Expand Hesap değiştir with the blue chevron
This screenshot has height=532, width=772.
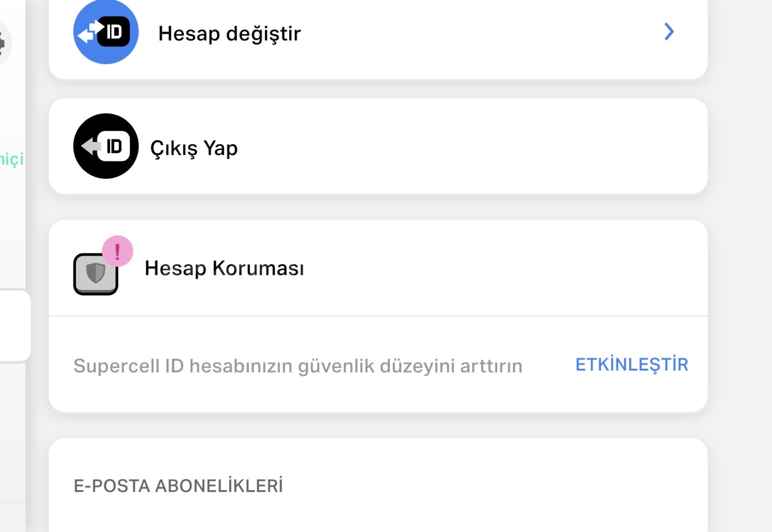coord(669,32)
